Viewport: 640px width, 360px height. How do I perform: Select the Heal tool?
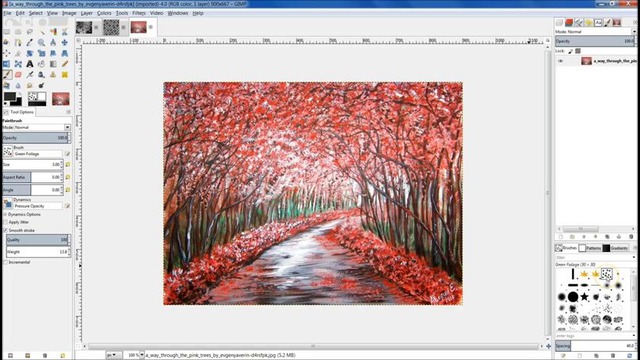tap(64, 75)
